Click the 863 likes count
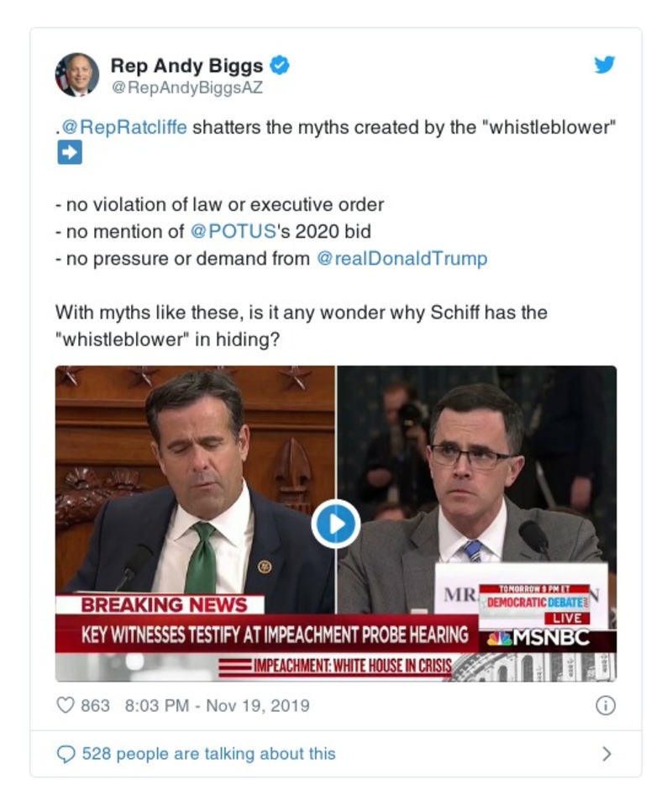 95,705
